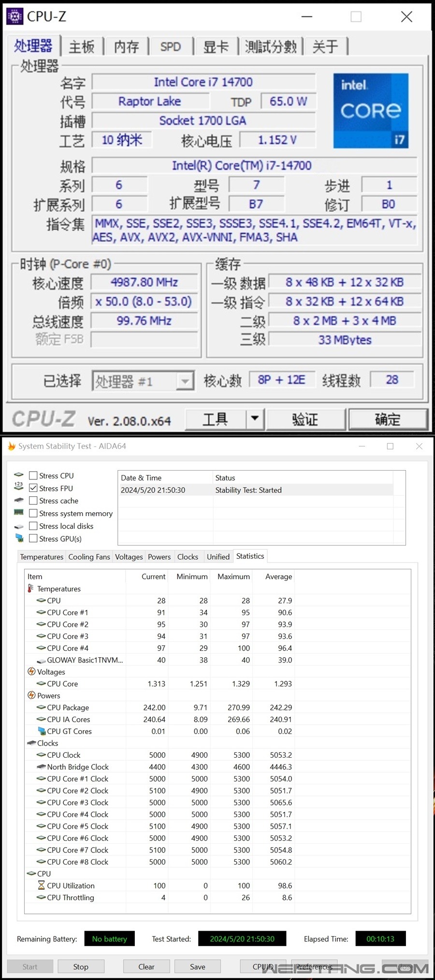Click the Current column header
The width and height of the screenshot is (435, 980).
point(147,576)
